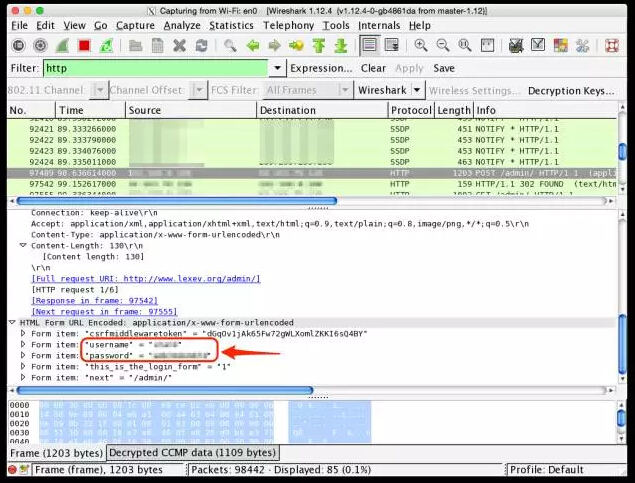635x483 pixels.
Task: Expand the csrfmiddlewaretoken form item
Action: (x=23, y=333)
